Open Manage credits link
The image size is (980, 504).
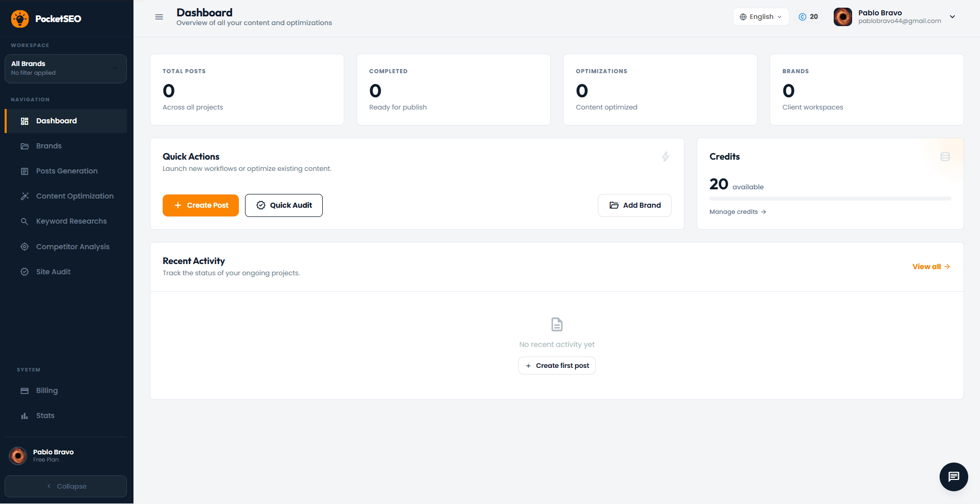(737, 211)
